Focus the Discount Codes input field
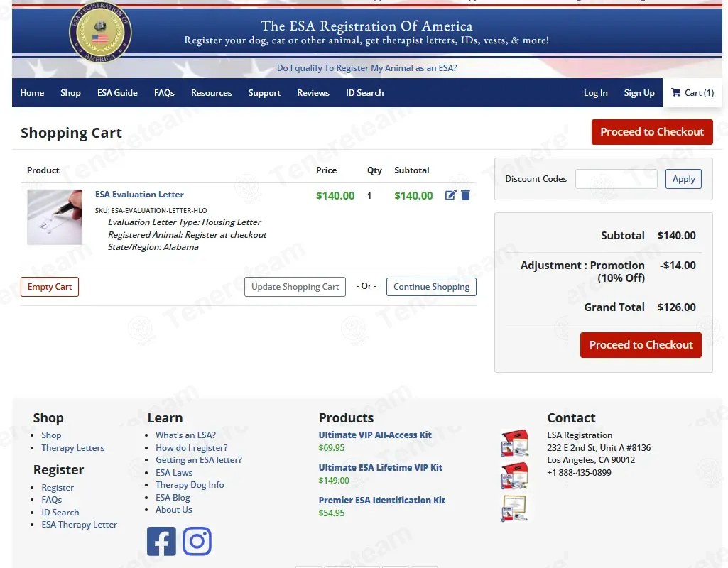Viewport: 728px width, 568px height. pyautogui.click(x=616, y=179)
